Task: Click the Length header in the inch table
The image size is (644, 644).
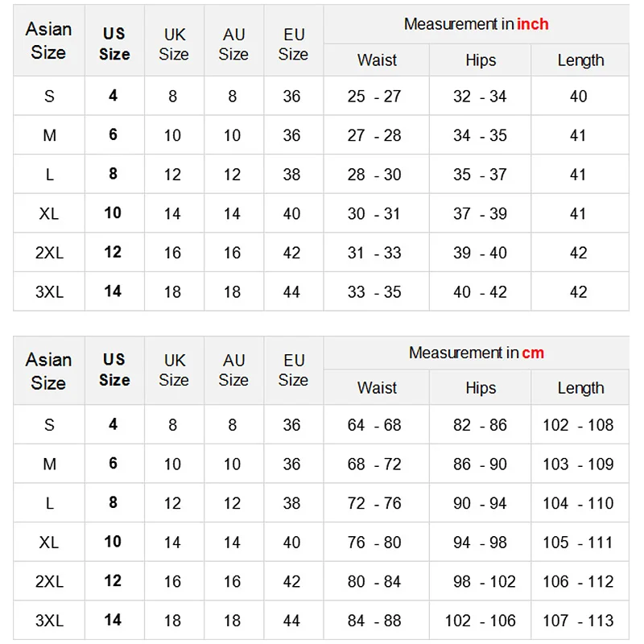Action: (580, 60)
